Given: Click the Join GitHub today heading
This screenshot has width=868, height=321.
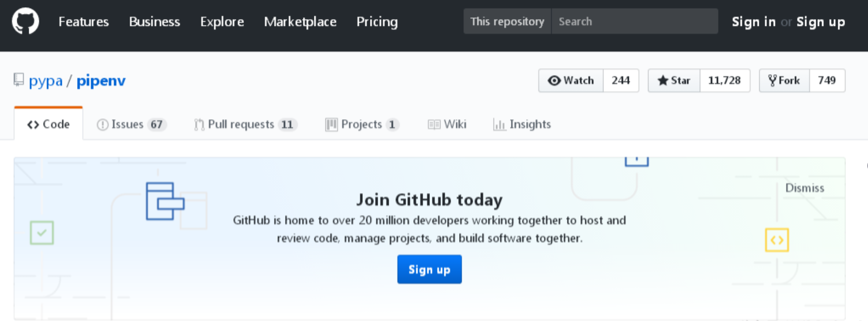Looking at the screenshot, I should pyautogui.click(x=429, y=199).
